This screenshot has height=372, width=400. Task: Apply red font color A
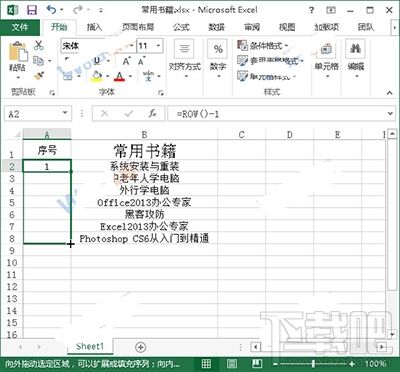click(119, 77)
